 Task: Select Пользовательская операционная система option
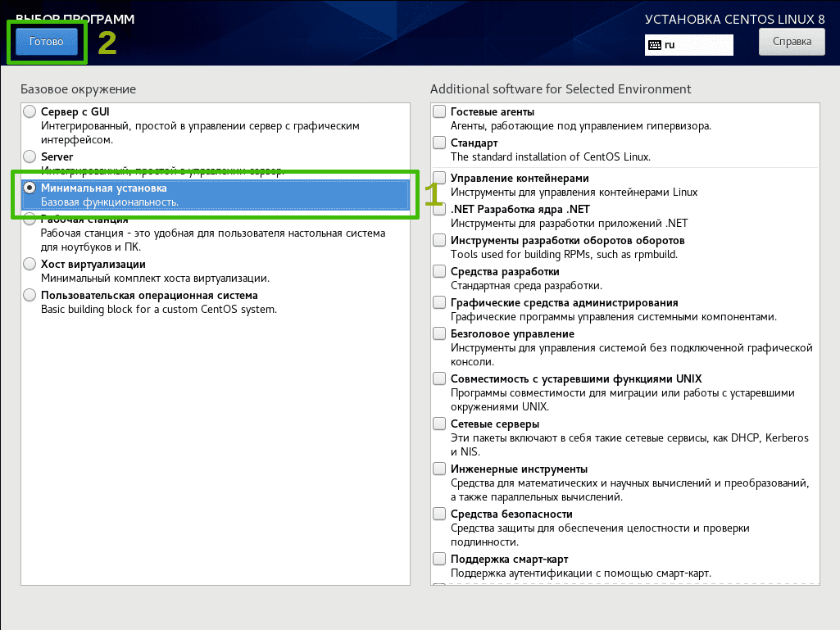point(30,295)
